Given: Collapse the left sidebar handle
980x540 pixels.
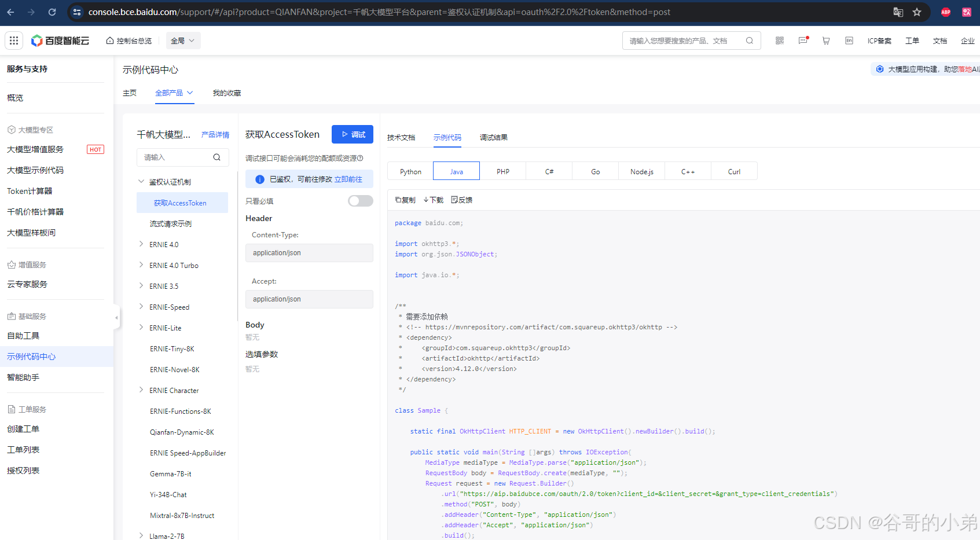Looking at the screenshot, I should [x=116, y=317].
